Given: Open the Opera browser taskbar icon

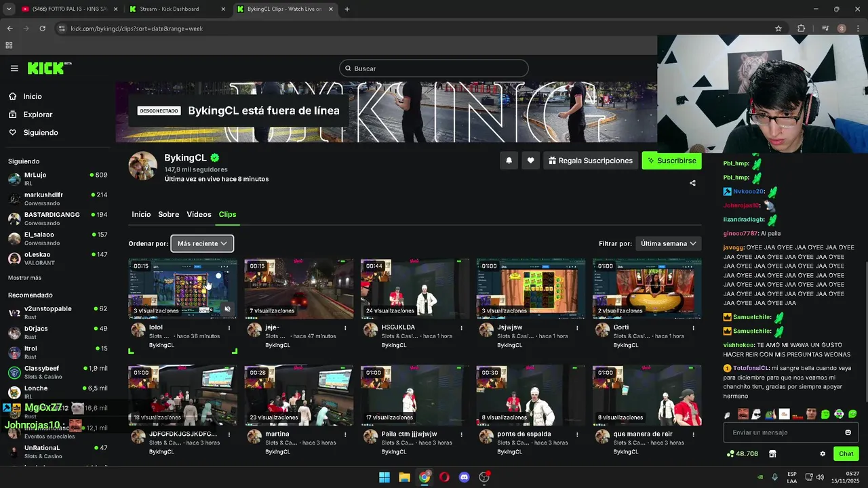Looking at the screenshot, I should [x=444, y=477].
